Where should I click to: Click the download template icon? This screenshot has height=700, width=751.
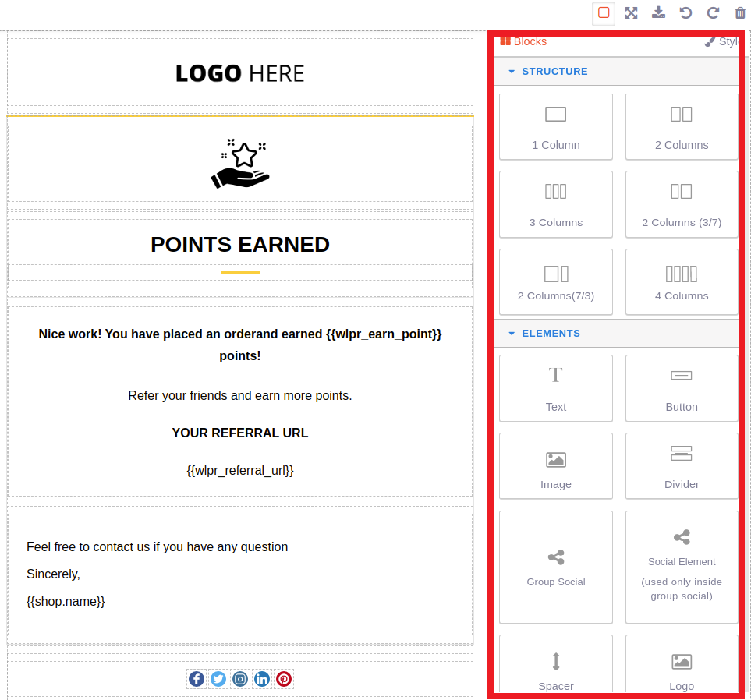coord(659,13)
